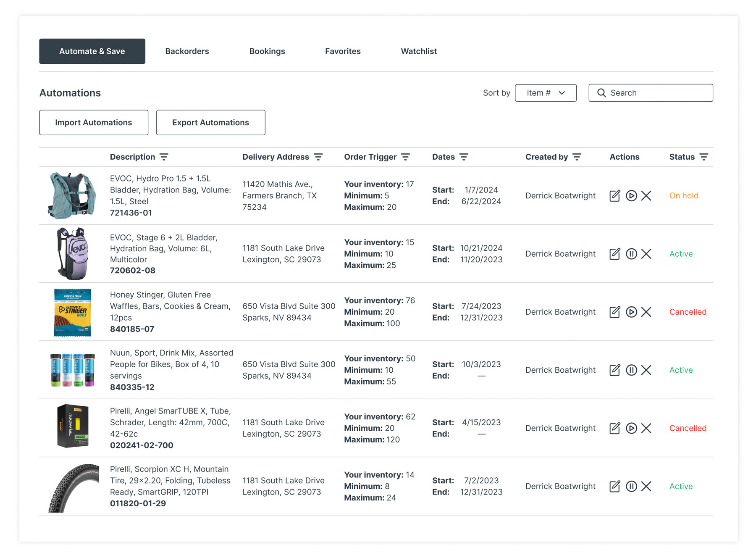Screen dimensions: 756x558
Task: Click end date 6/22/2024
Action: [x=481, y=201]
